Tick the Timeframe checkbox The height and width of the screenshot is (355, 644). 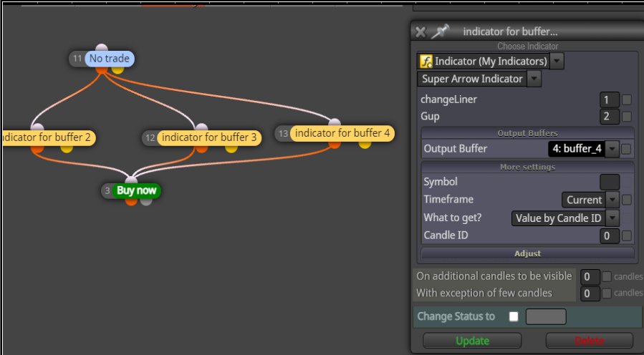(627, 200)
